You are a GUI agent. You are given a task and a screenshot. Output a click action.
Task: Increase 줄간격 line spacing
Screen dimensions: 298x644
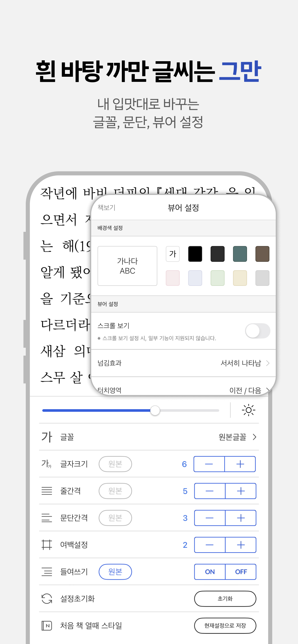point(241,491)
